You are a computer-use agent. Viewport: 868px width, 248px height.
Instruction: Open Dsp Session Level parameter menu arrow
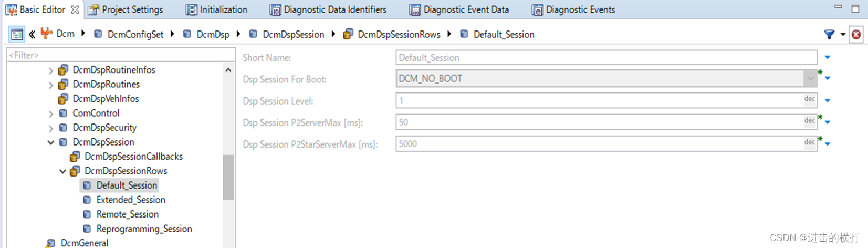pyautogui.click(x=828, y=100)
